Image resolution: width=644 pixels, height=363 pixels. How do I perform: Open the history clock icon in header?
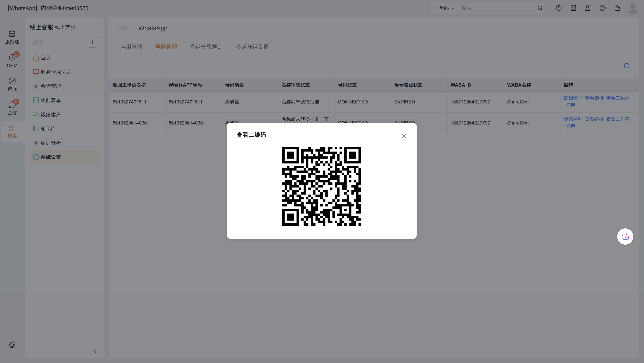coord(559,8)
